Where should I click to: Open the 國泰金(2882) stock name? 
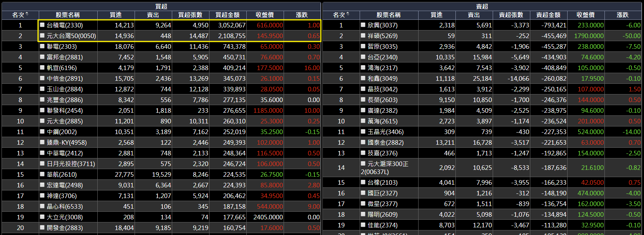[x=385, y=142]
